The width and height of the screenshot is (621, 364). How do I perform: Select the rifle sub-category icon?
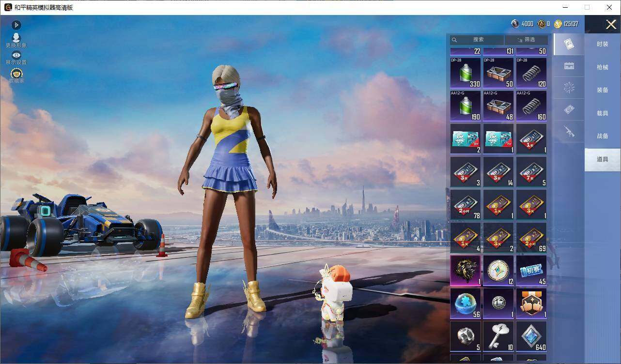569,131
